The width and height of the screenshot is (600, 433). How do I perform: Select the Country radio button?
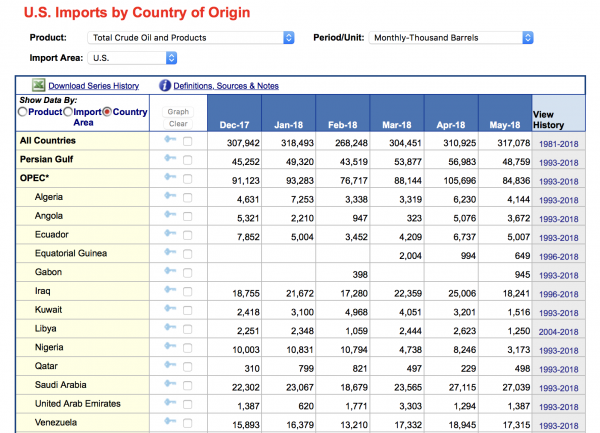(x=107, y=112)
